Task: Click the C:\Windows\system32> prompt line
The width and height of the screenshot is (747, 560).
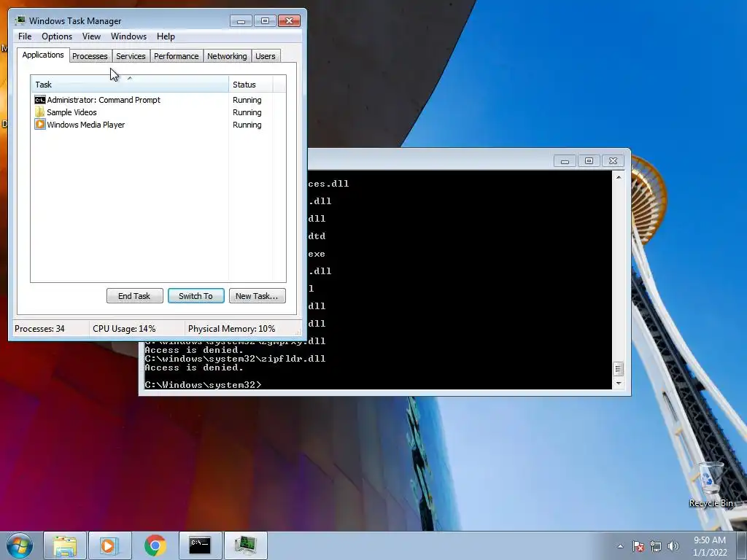Action: click(203, 385)
